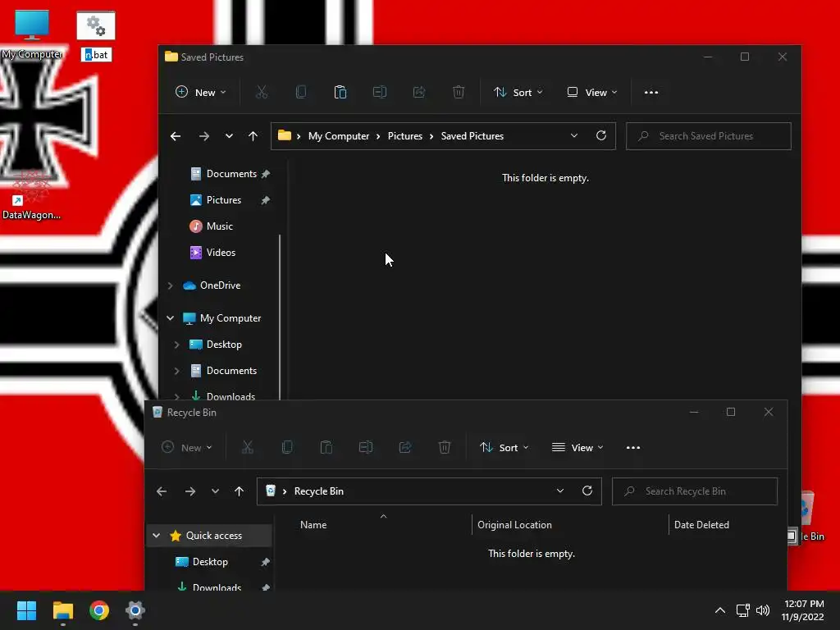Click the Cut icon in Saved Pictures toolbar
Image resolution: width=840 pixels, height=630 pixels.
pyautogui.click(x=262, y=92)
